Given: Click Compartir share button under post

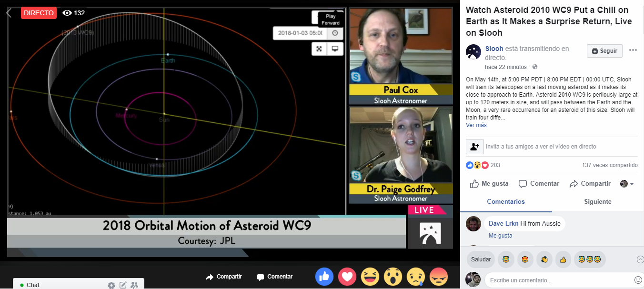Looking at the screenshot, I should point(590,184).
